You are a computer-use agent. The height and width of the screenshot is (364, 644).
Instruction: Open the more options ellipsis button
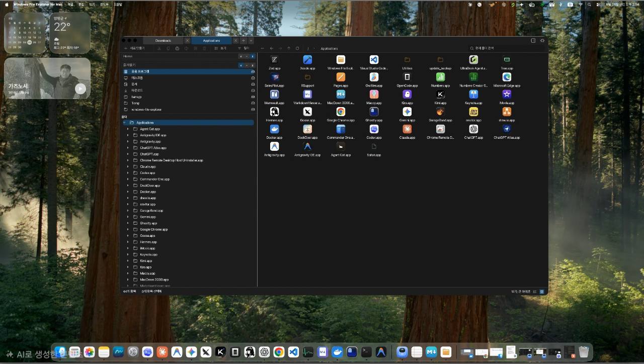(x=262, y=48)
